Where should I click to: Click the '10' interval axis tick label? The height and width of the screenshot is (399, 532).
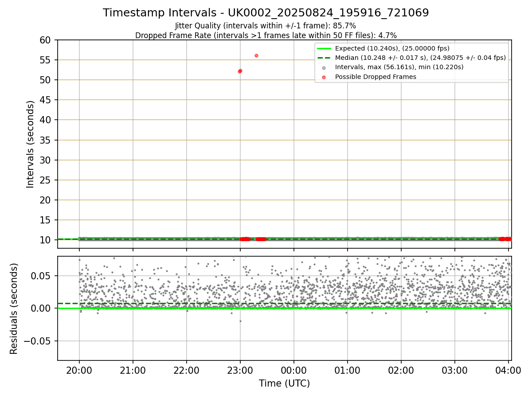click(x=46, y=240)
